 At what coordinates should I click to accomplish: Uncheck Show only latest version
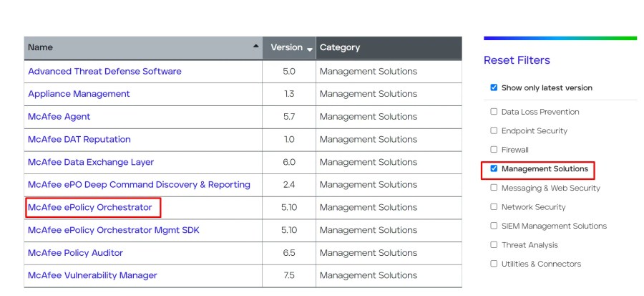494,87
